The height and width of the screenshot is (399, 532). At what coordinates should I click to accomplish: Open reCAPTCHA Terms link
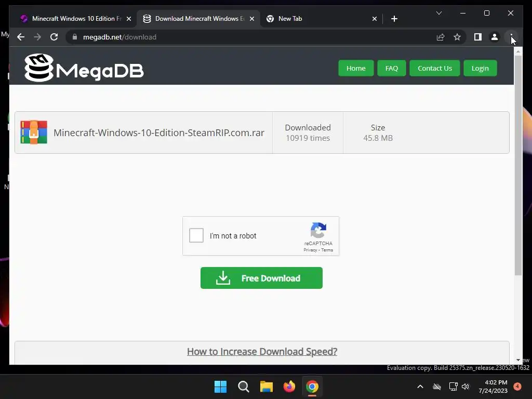(327, 250)
